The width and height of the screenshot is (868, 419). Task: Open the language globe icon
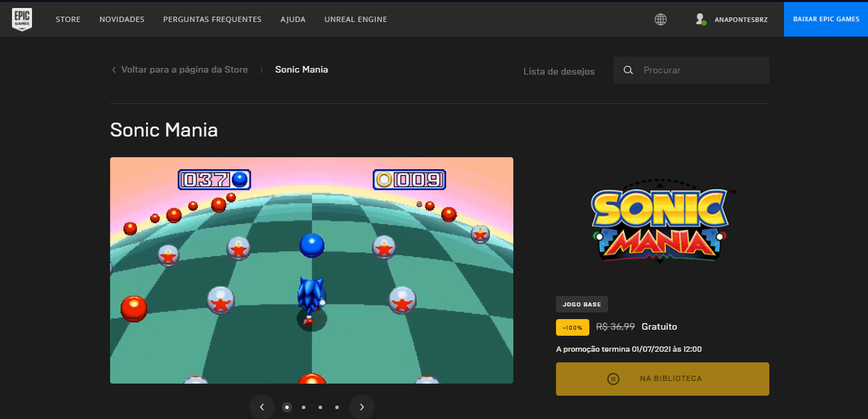(661, 19)
